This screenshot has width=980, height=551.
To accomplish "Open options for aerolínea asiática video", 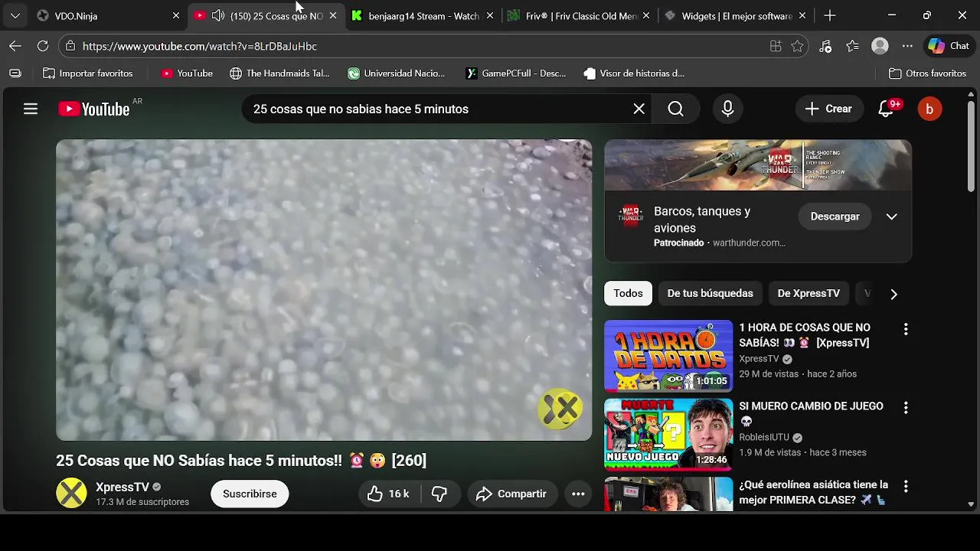I will (x=906, y=486).
